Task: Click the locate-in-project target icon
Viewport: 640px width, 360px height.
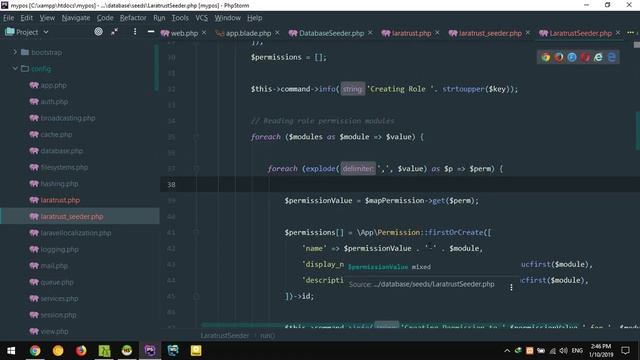Action: [98, 31]
